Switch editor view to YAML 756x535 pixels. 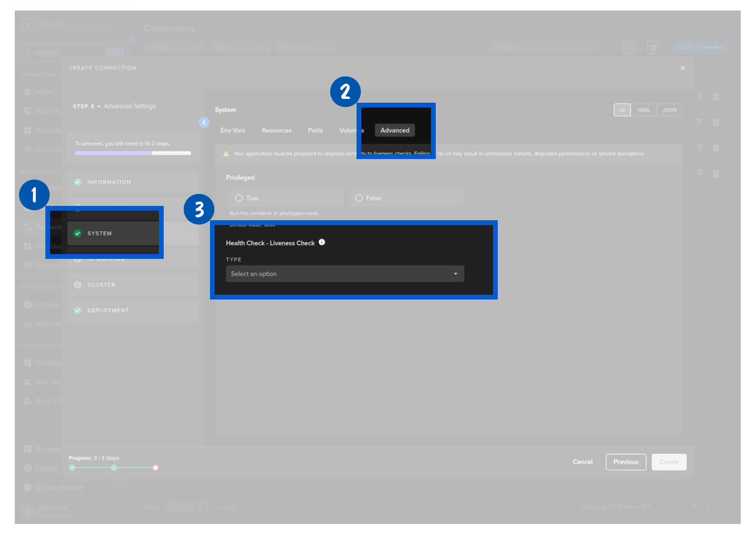(643, 110)
